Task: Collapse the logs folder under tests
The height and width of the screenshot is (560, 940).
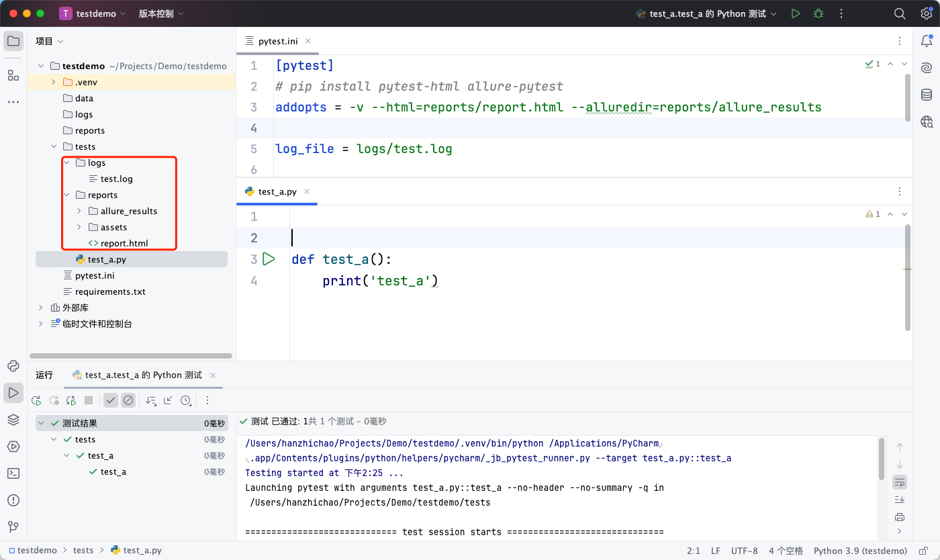Action: tap(66, 162)
